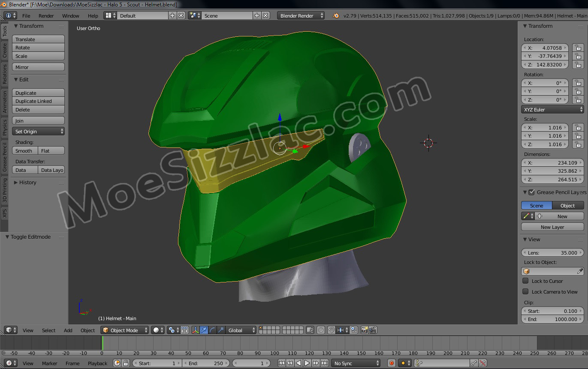Select the scale manipulator icon
Screen dimensions: 588x369
point(221,330)
